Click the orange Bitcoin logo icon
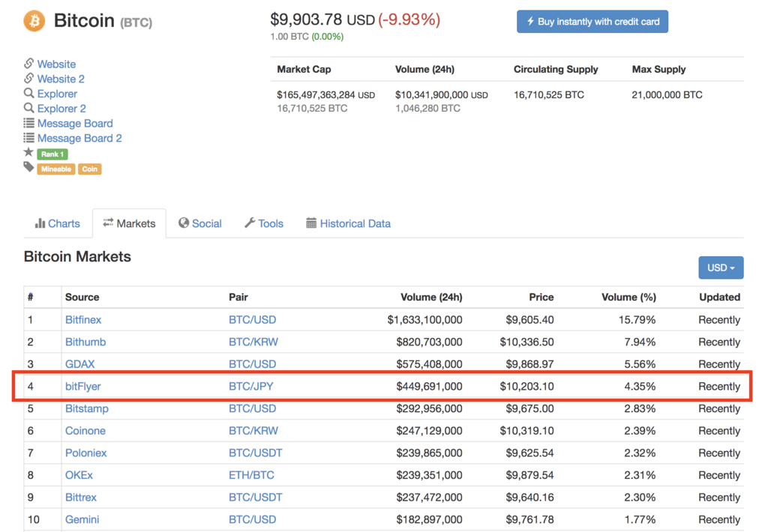The width and height of the screenshot is (768, 532). (x=34, y=21)
